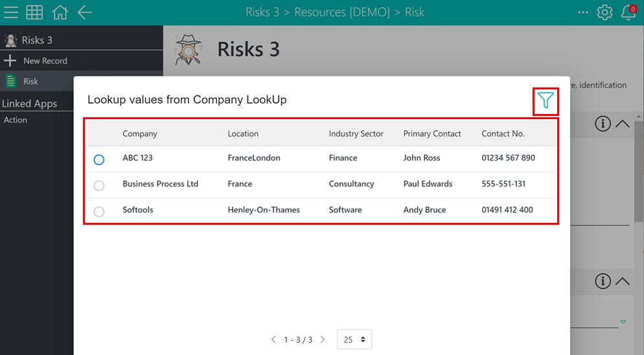Click the Andy Bruce contact cell
Screen dimensions: 644x355
[x=424, y=209]
